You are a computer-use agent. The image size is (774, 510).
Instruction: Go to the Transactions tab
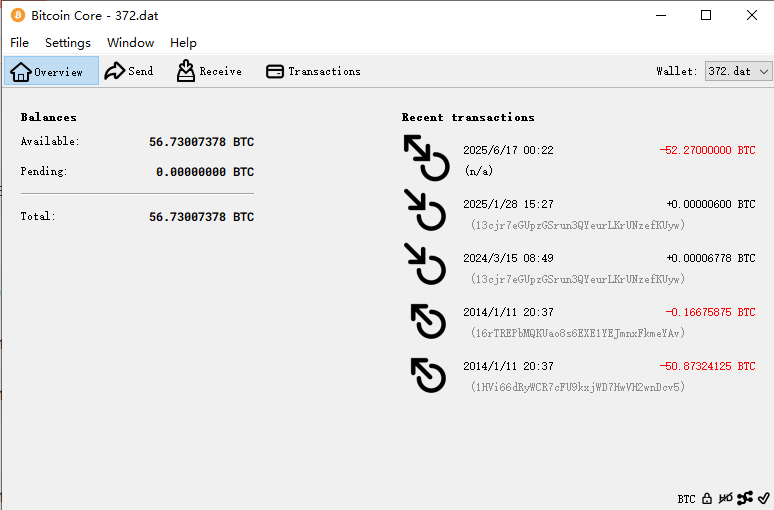pos(313,71)
